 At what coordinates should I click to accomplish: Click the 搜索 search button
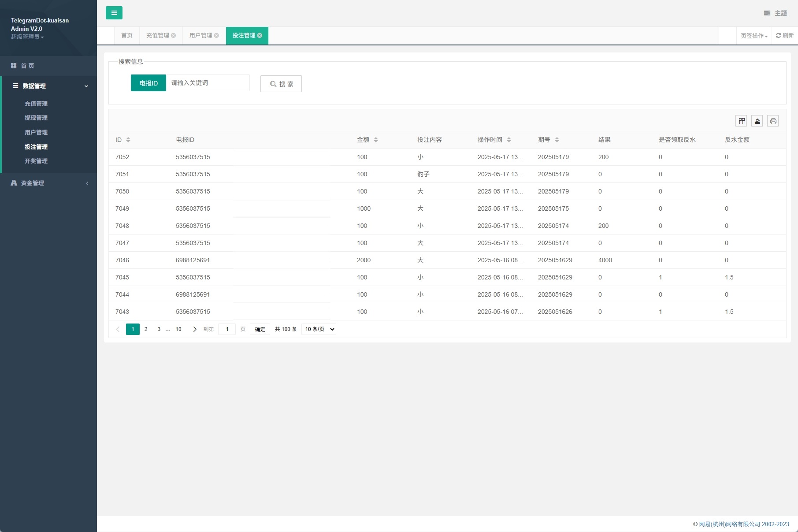[x=281, y=84]
